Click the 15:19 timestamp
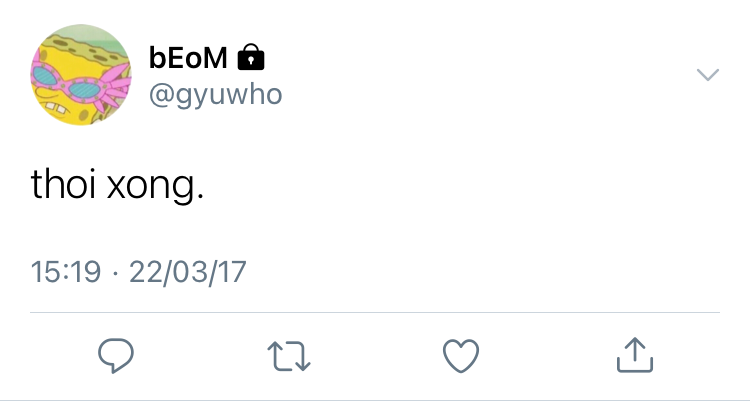 coord(66,272)
